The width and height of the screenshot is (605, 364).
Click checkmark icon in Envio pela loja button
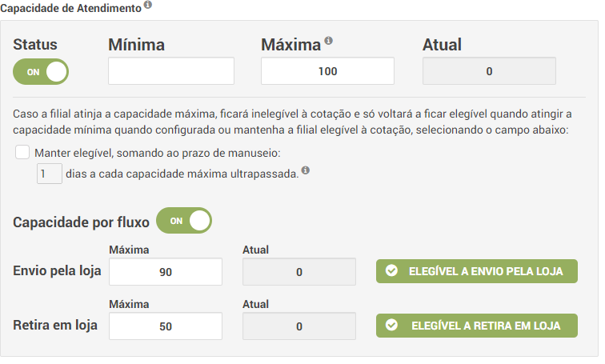point(391,271)
